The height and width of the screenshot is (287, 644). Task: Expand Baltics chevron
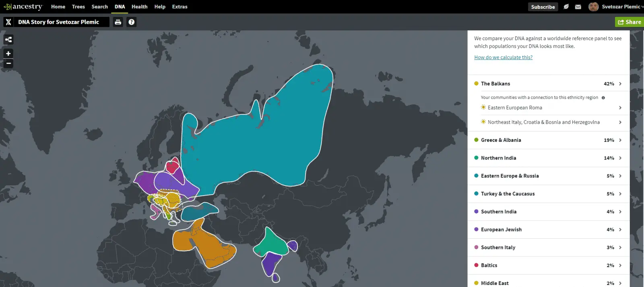(x=620, y=265)
